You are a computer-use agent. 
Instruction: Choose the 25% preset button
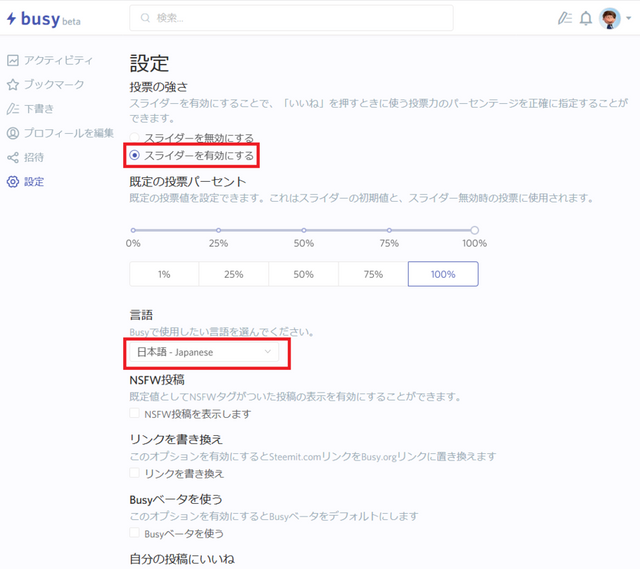234,274
